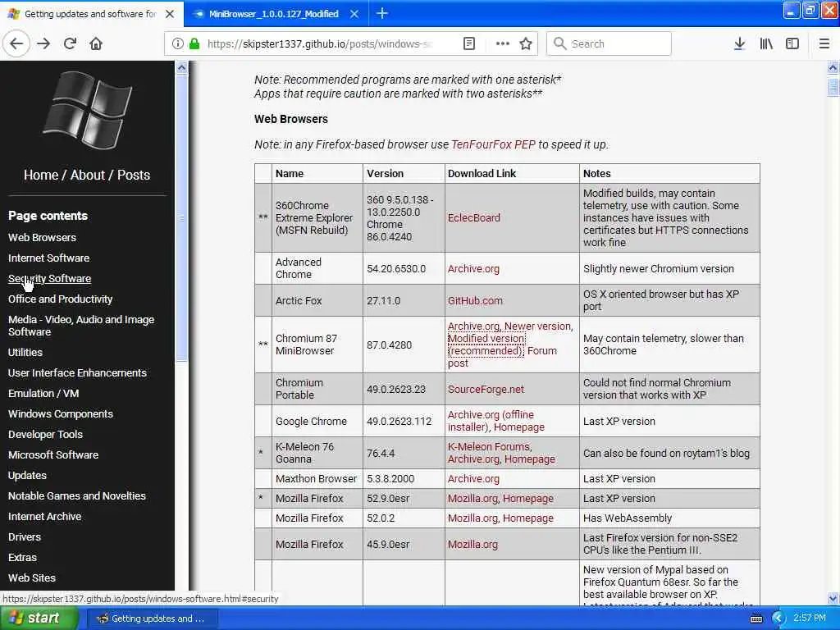Open EclecBoard download link
840x630 pixels.
[x=473, y=217]
